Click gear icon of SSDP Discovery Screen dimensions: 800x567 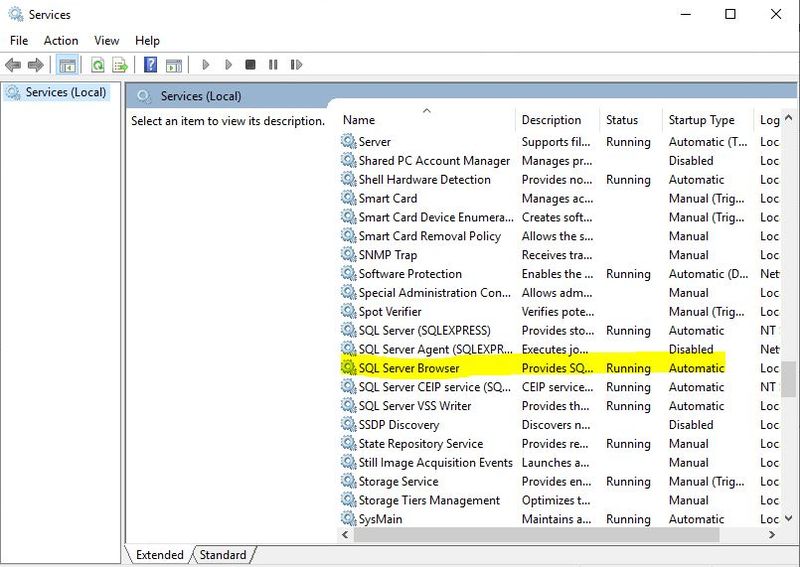348,424
